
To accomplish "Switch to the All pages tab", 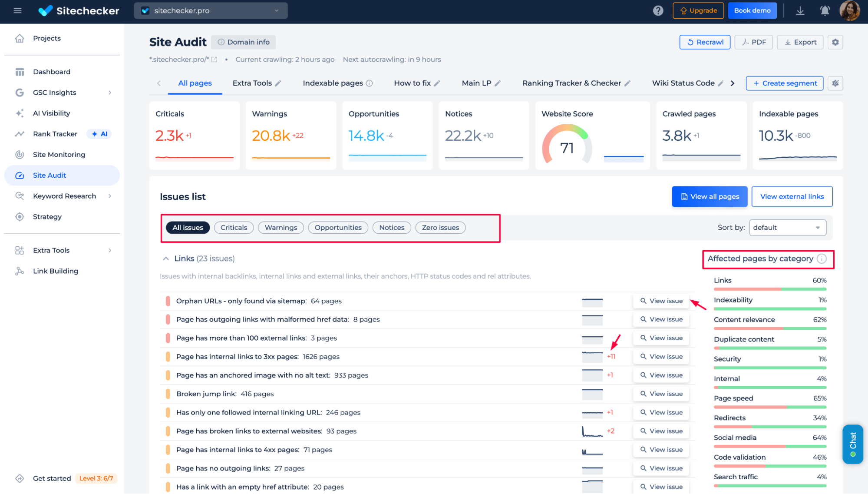I will [x=195, y=83].
